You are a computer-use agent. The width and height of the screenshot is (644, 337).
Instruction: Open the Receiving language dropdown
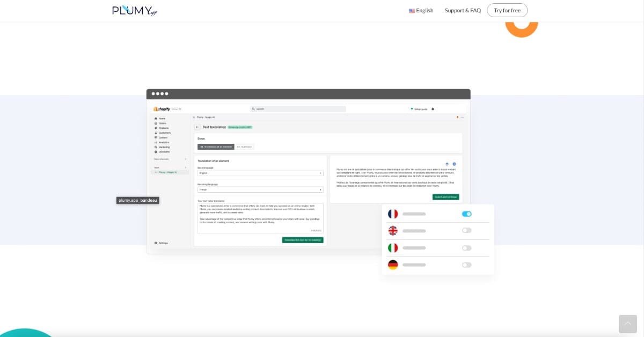coord(260,189)
